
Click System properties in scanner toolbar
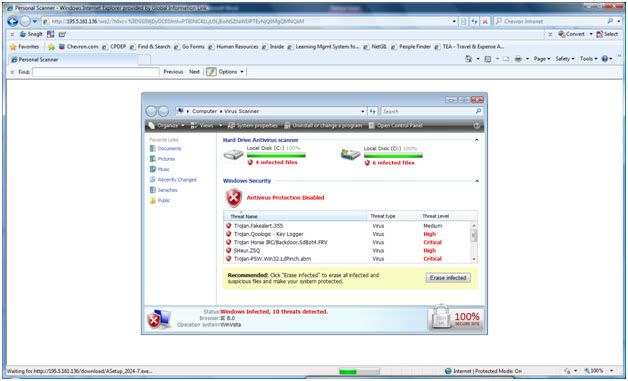(253, 125)
